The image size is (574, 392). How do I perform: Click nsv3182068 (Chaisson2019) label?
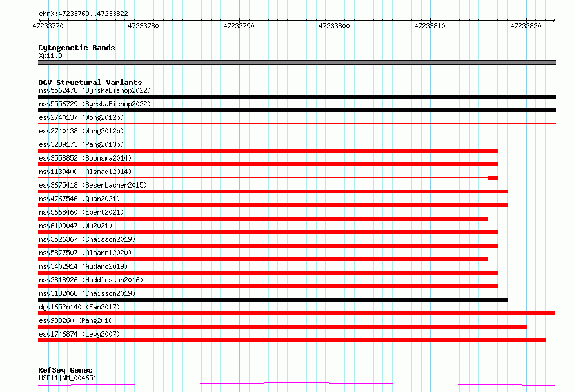click(x=87, y=293)
